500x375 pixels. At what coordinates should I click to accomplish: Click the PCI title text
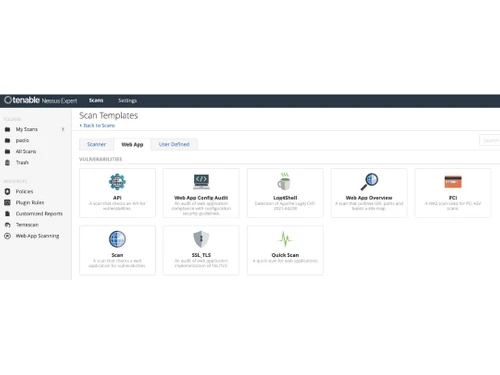point(453,198)
